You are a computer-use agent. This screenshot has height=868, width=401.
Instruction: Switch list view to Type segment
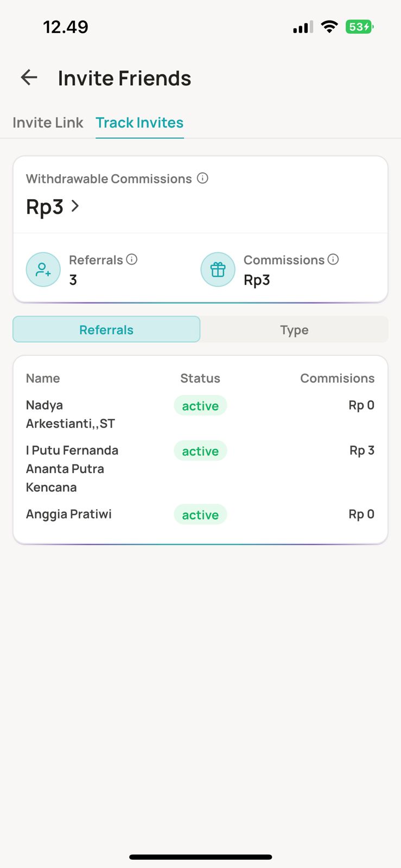click(x=294, y=329)
